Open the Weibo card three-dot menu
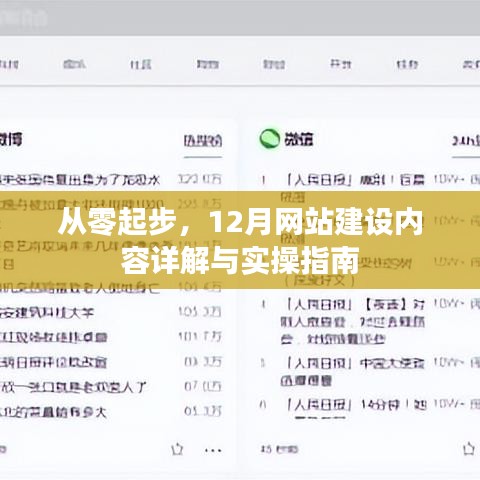 (213, 450)
